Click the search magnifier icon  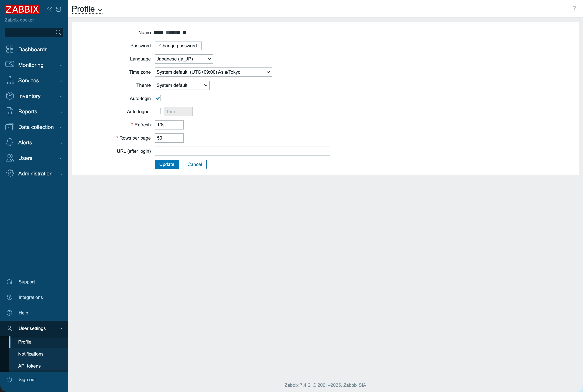pyautogui.click(x=58, y=33)
